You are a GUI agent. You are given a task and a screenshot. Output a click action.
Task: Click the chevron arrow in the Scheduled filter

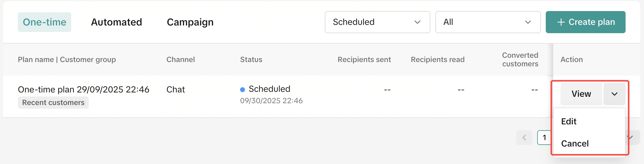417,22
